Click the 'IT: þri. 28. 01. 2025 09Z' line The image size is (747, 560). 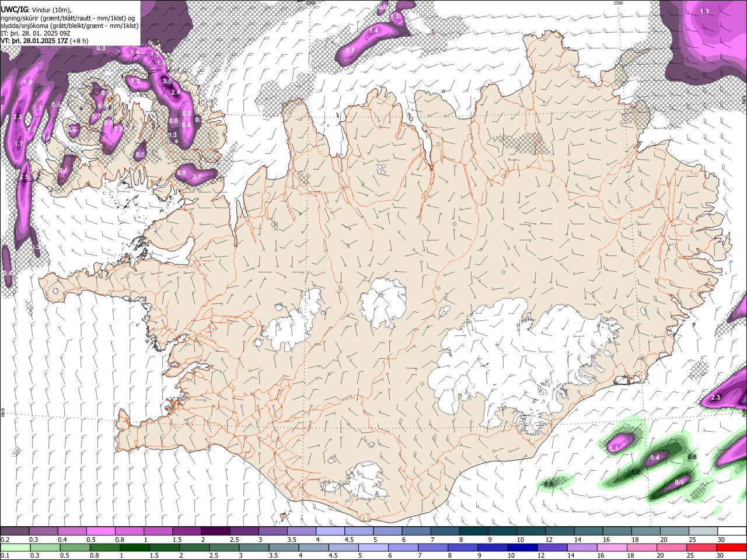click(36, 33)
